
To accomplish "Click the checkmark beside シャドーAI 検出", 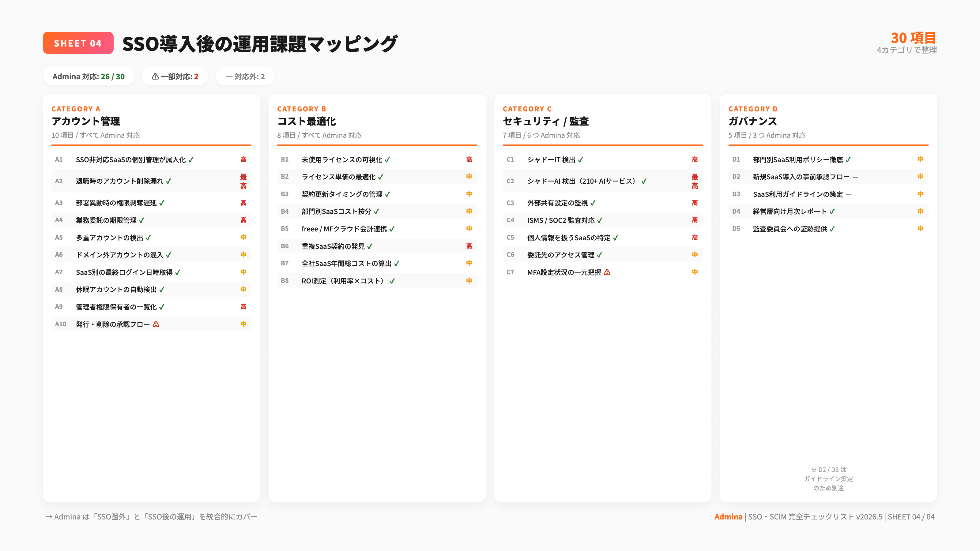I will click(x=644, y=181).
